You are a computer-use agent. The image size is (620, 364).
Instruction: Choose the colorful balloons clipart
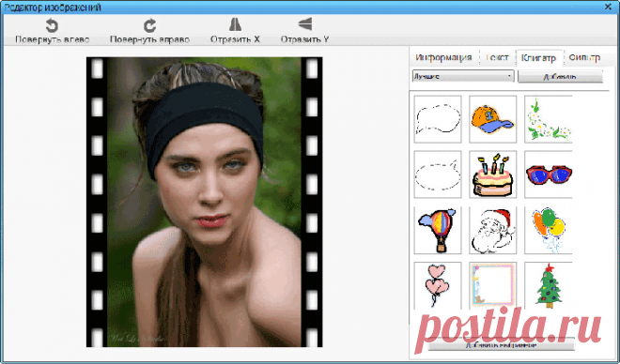(x=548, y=230)
